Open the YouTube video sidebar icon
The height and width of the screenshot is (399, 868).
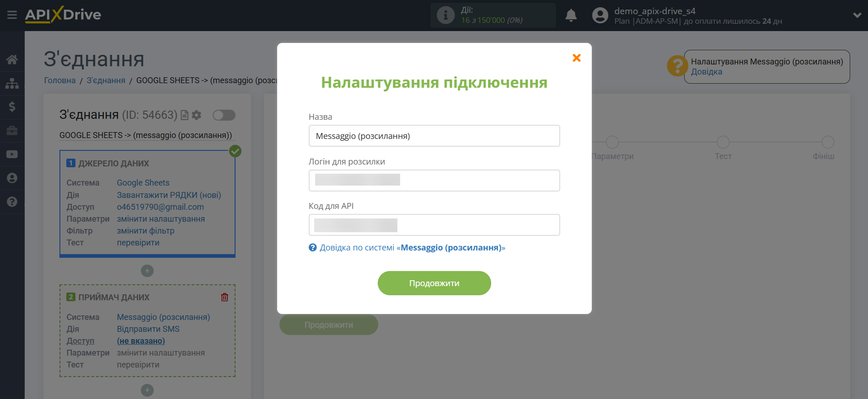(12, 154)
